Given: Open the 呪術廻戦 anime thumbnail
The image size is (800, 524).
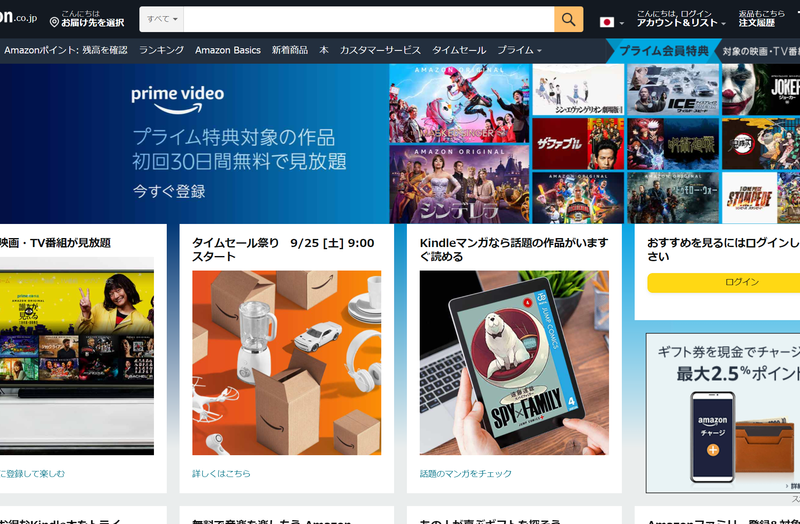Looking at the screenshot, I should pos(673,144).
